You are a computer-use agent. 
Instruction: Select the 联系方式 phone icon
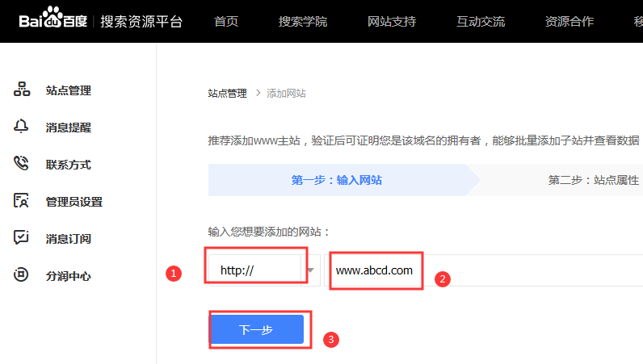[22, 164]
